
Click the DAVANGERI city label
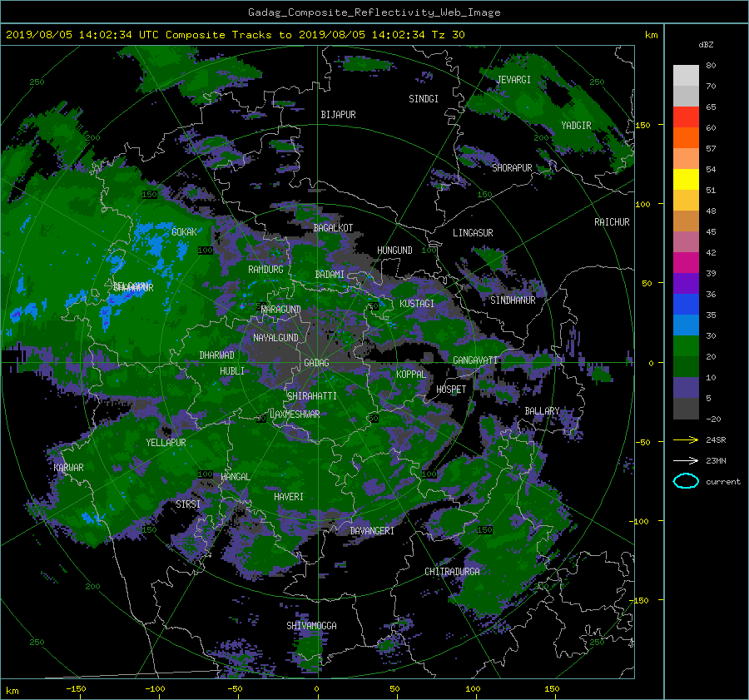[x=372, y=531]
